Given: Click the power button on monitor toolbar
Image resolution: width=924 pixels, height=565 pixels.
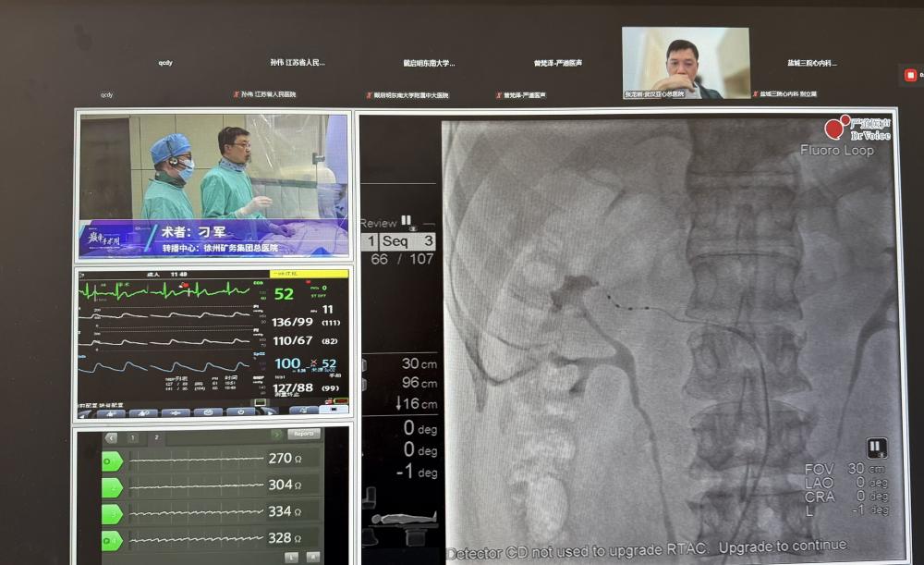Looking at the screenshot, I should [240, 411].
